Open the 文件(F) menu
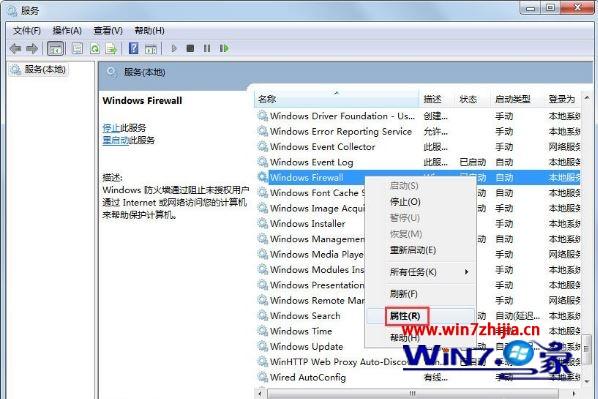598x399 pixels. click(x=27, y=31)
